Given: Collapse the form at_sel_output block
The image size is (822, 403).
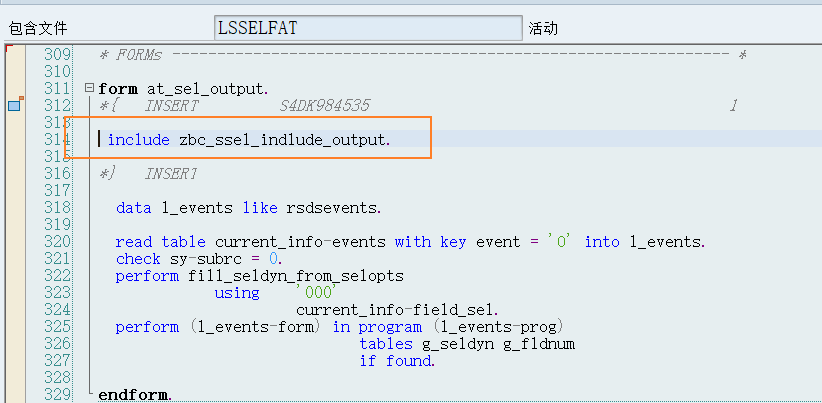Looking at the screenshot, I should tap(90, 88).
